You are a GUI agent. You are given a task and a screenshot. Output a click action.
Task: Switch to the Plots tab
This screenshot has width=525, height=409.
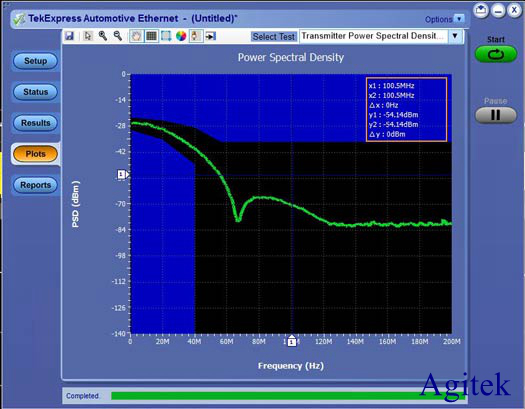(x=35, y=154)
